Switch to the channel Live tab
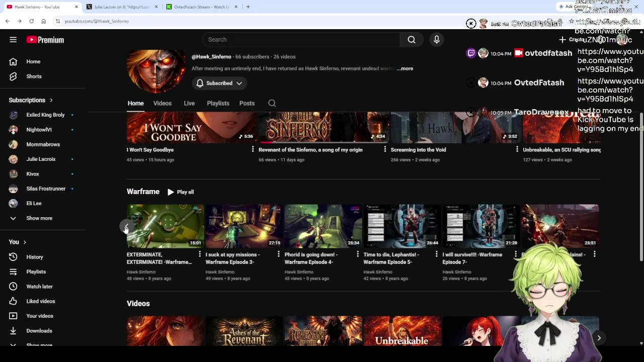644x362 pixels. (189, 103)
